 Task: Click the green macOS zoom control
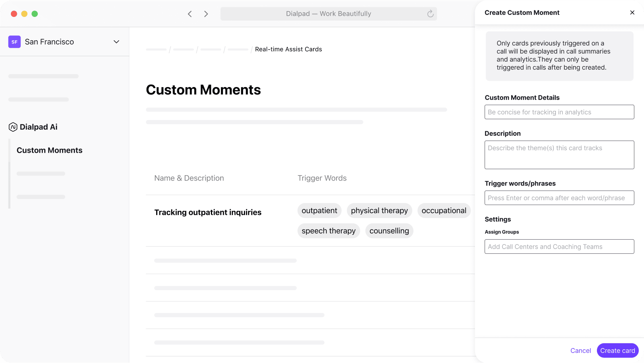(35, 13)
